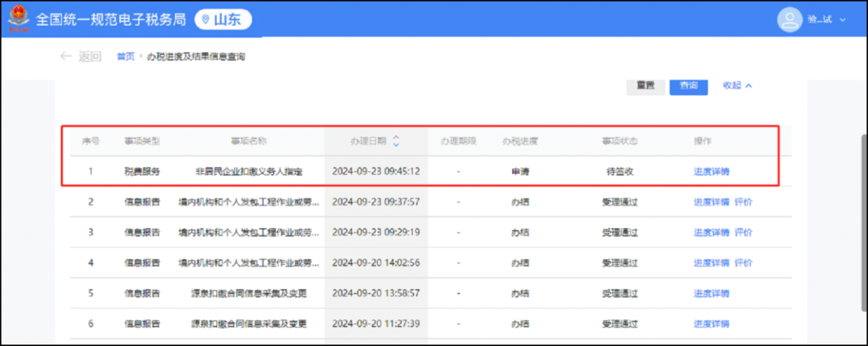Click the 申请 progress cell
Screen dimensions: 868x346
click(520, 172)
